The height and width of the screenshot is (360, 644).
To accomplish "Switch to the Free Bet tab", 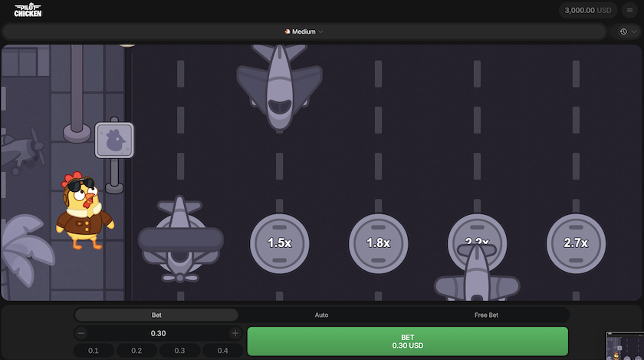I will [x=486, y=315].
